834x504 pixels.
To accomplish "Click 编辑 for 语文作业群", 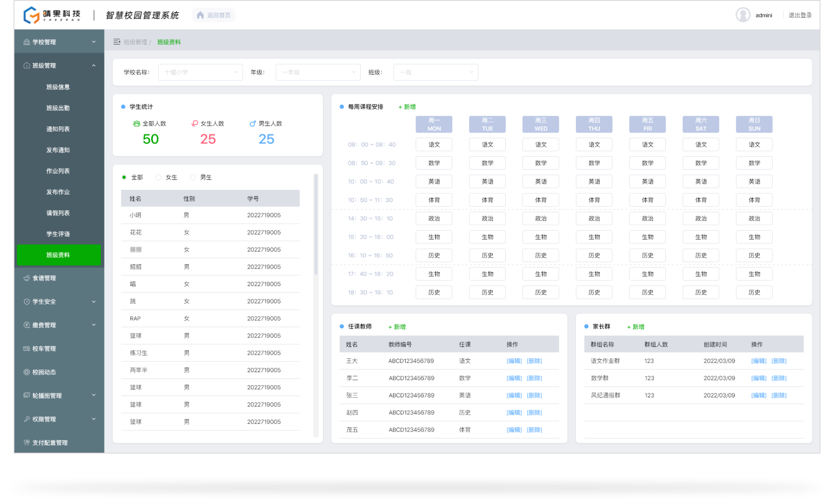I will [759, 361].
